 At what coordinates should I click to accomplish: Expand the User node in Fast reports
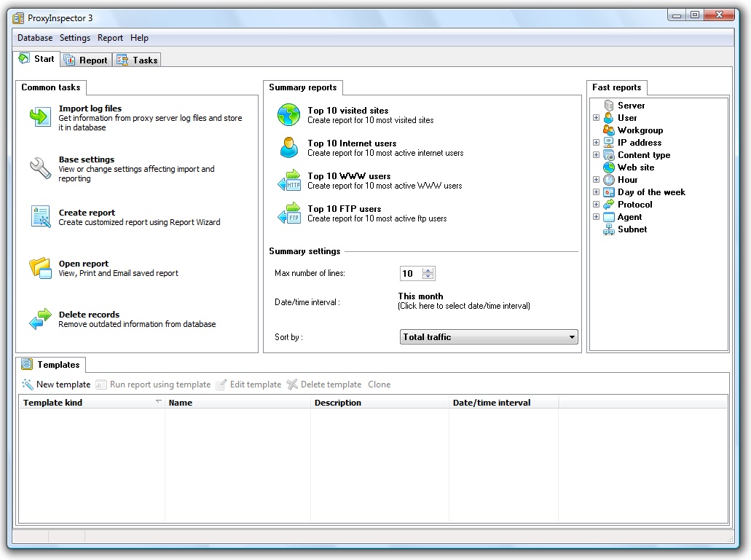597,118
